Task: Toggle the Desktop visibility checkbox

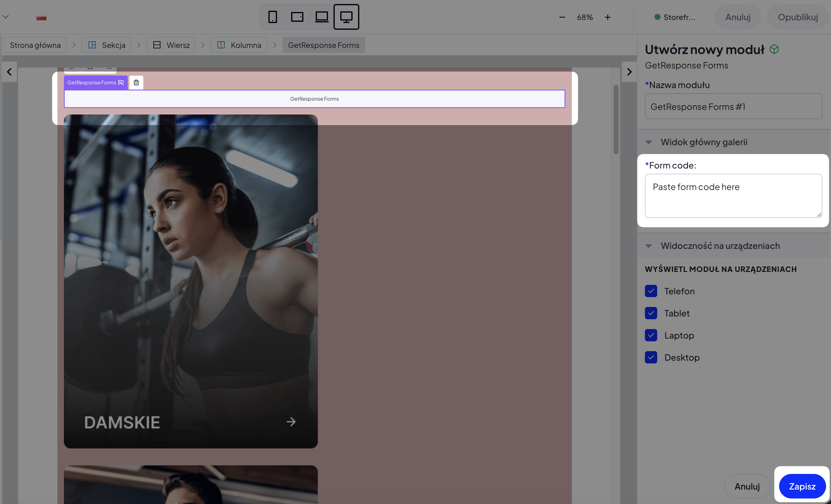Action: pos(651,357)
